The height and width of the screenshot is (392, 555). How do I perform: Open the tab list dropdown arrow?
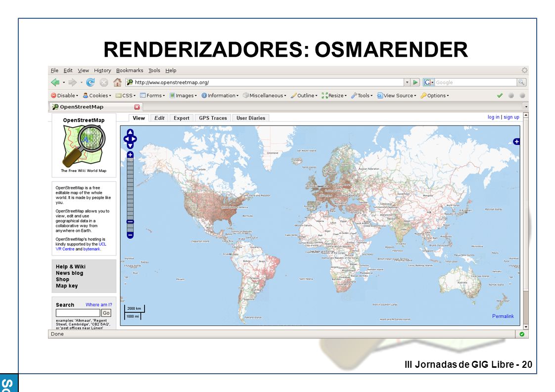coord(526,106)
